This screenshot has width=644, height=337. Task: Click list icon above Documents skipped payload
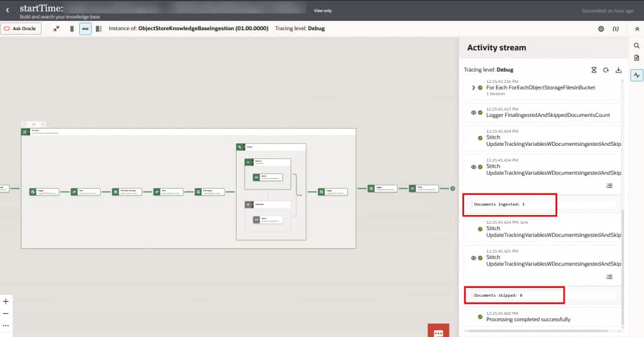[609, 277]
